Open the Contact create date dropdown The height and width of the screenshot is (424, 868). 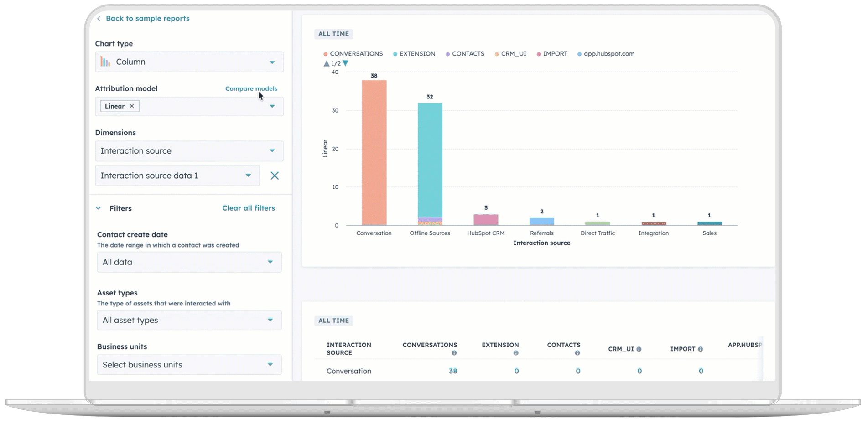coord(189,262)
